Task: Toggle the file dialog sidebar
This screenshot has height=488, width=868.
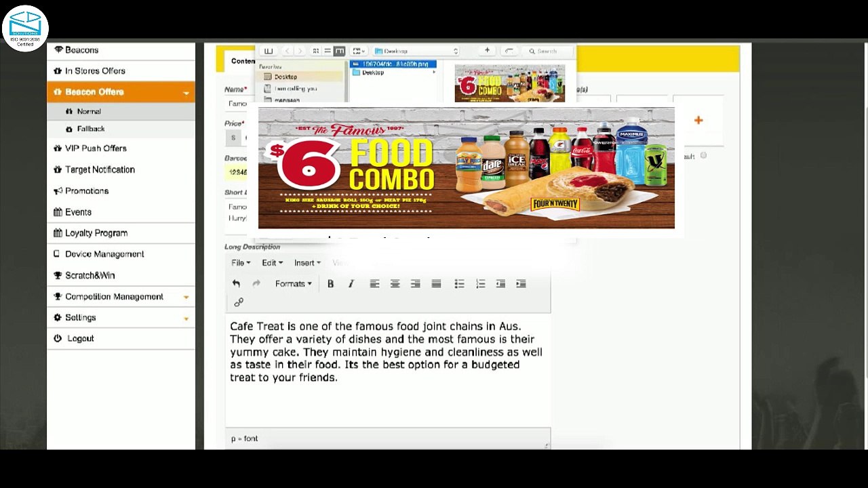Action: click(269, 51)
